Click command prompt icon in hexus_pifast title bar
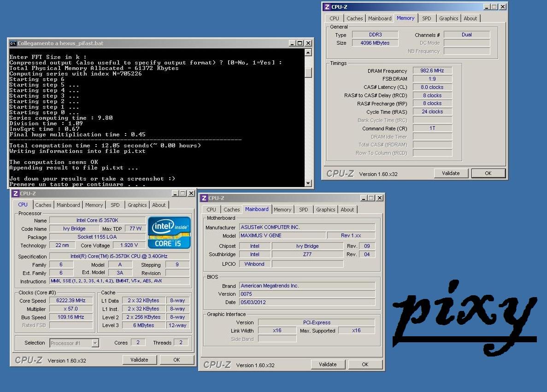 [13, 43]
